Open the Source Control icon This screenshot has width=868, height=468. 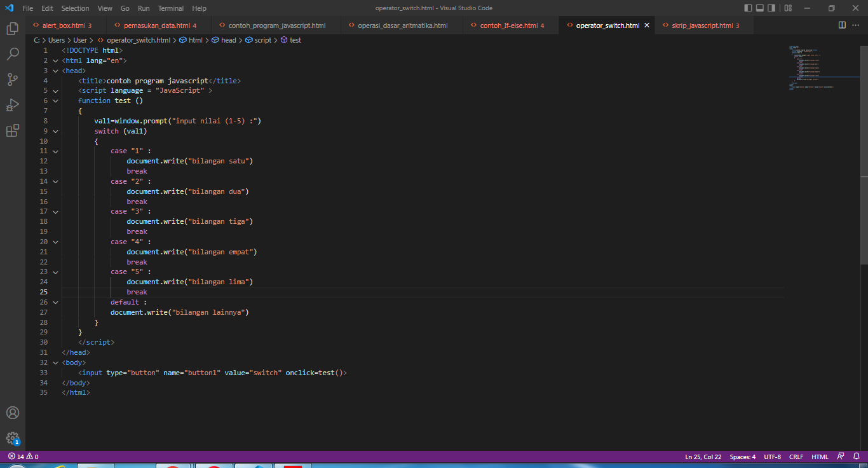pos(13,79)
